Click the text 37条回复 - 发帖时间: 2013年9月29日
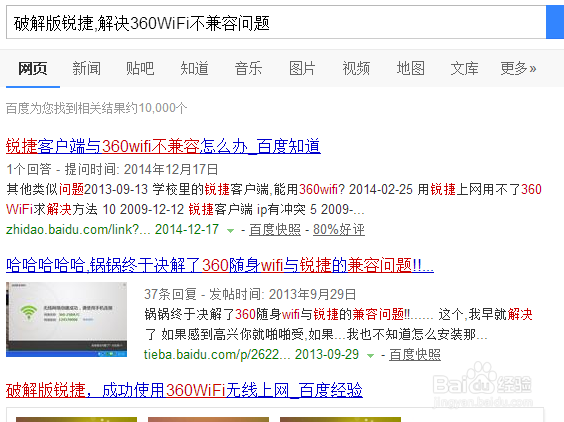This screenshot has width=564, height=422. click(x=250, y=294)
